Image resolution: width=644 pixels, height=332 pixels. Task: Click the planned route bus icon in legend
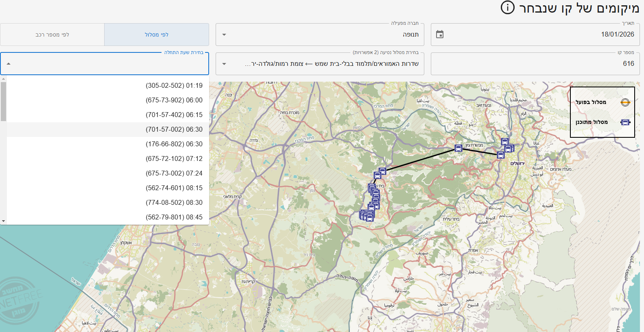(625, 122)
